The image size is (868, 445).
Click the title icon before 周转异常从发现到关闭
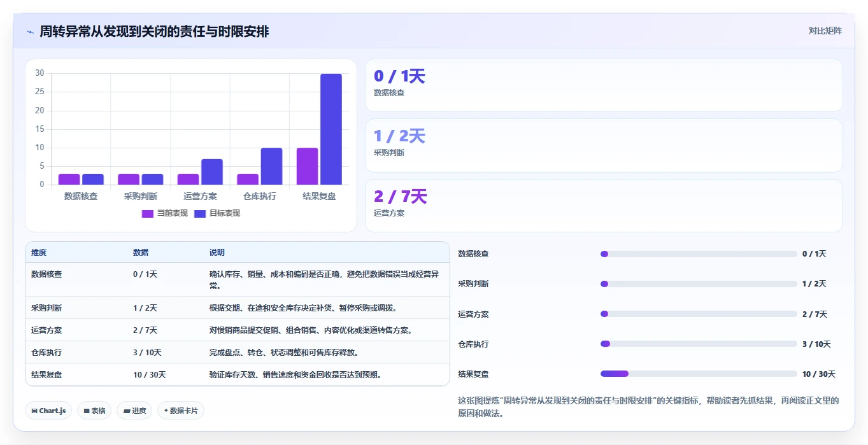tap(30, 32)
